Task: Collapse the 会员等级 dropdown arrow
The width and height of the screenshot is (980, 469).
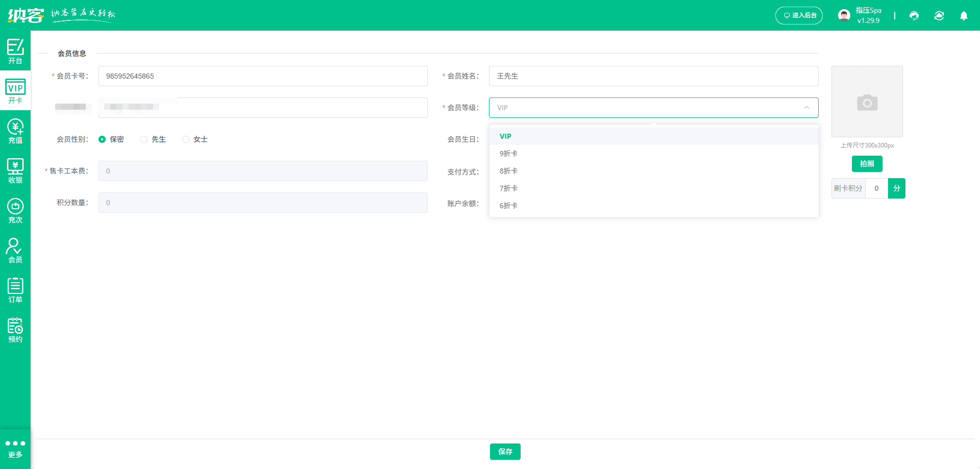Action: pos(807,108)
